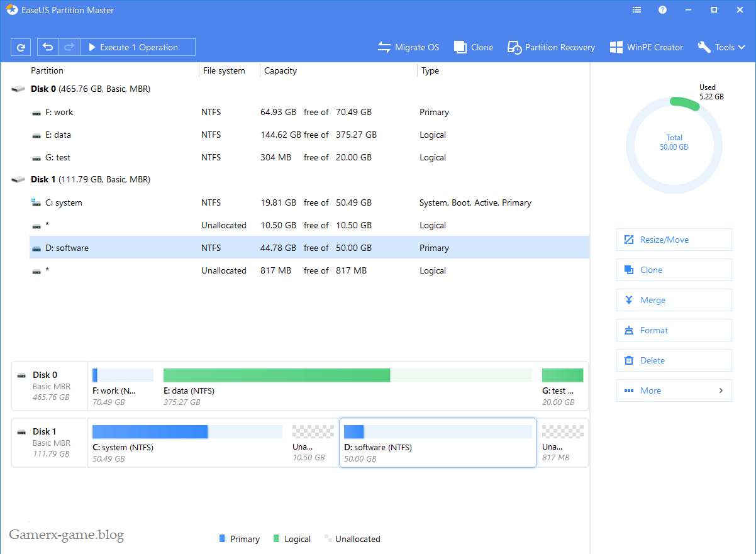This screenshot has height=554, width=756.
Task: Click the G: test block in disk map
Action: pyautogui.click(x=562, y=375)
